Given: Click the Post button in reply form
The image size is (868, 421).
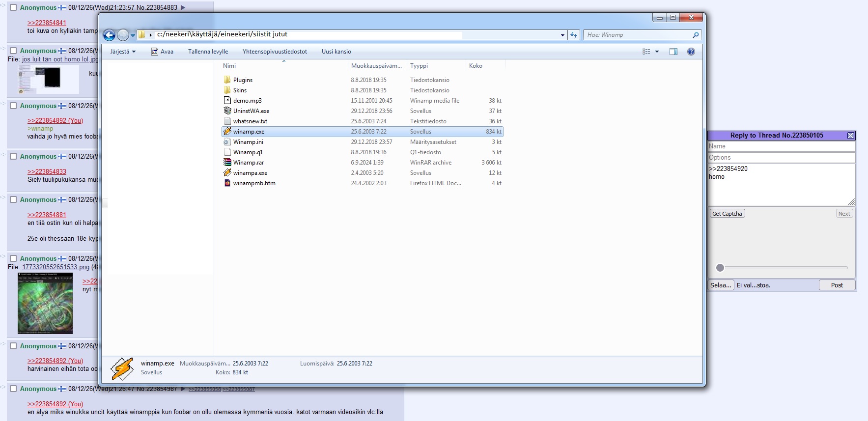Looking at the screenshot, I should point(837,285).
